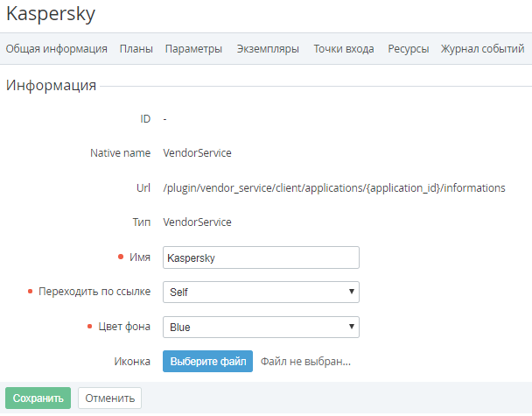Expand the Переходить по ссылке dropdown
This screenshot has width=532, height=416.
(261, 292)
